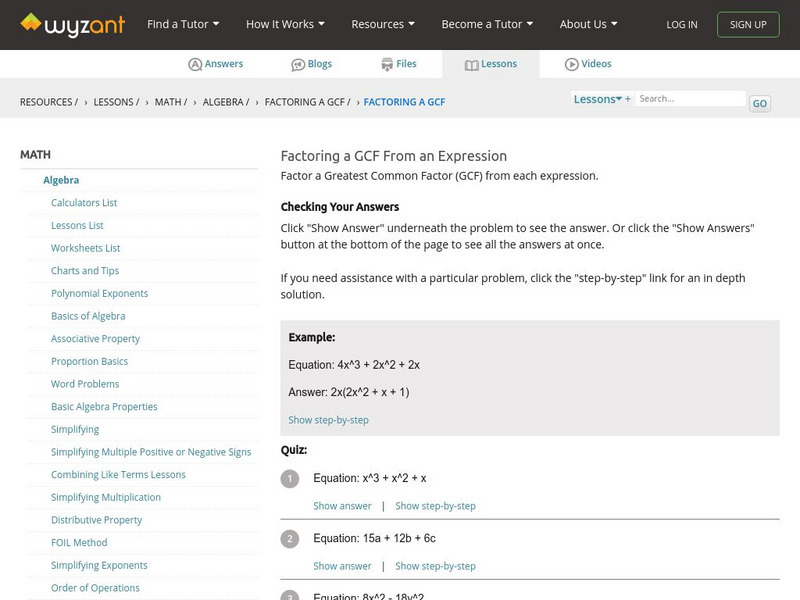Open the Resources dropdown menu

(x=384, y=24)
